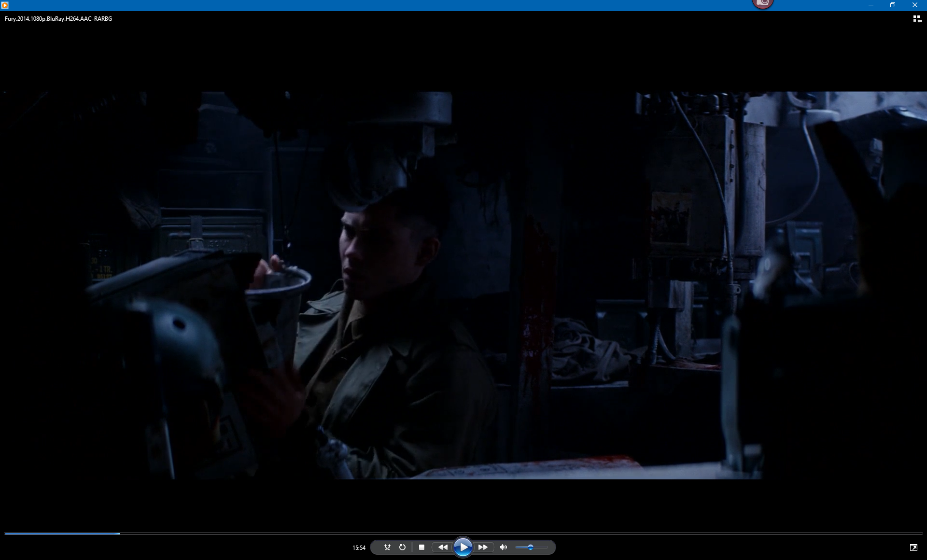This screenshot has width=927, height=560.
Task: Switch to Library view icon
Action: pyautogui.click(x=917, y=19)
